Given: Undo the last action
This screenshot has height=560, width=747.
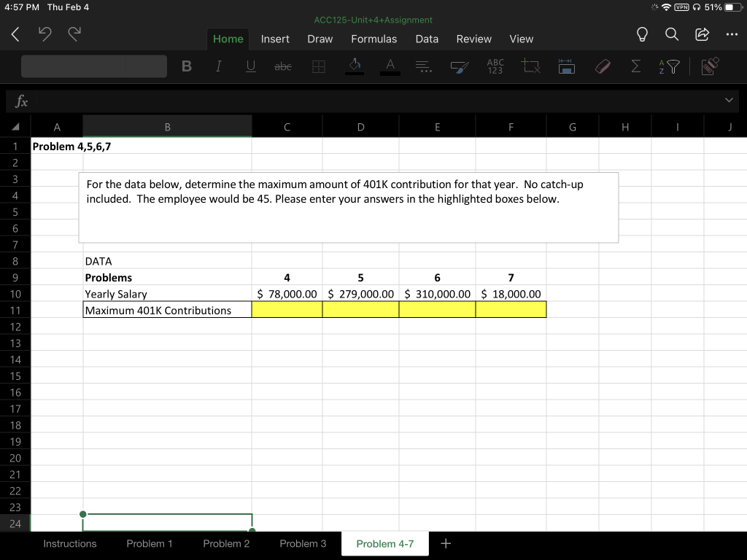Looking at the screenshot, I should [44, 34].
